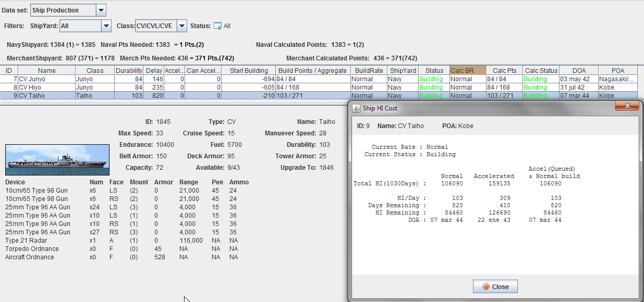Sort the ship list by the DOA column
This screenshot has height=302, width=644.
click(x=579, y=70)
